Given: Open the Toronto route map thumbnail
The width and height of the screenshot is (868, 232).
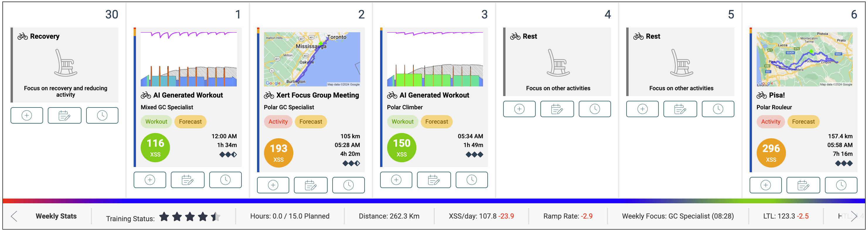Looking at the screenshot, I should 312,59.
